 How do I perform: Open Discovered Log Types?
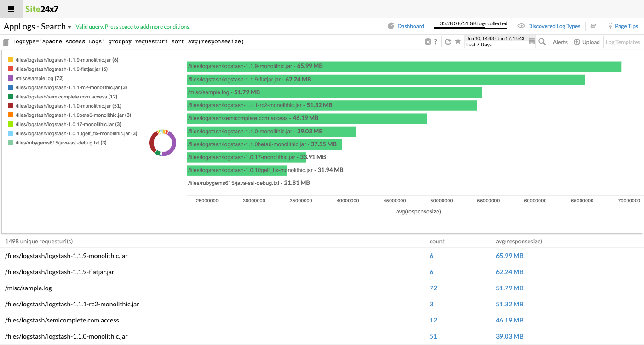(x=554, y=26)
